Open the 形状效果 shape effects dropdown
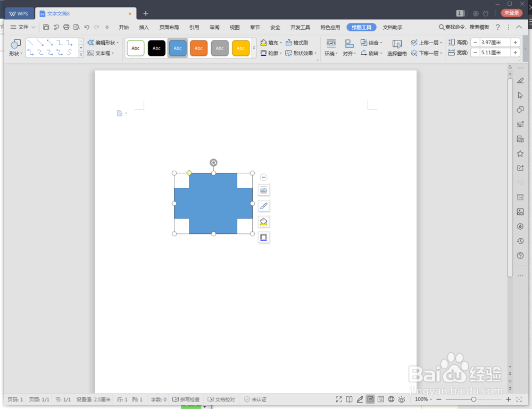This screenshot has width=532, height=409. [301, 53]
